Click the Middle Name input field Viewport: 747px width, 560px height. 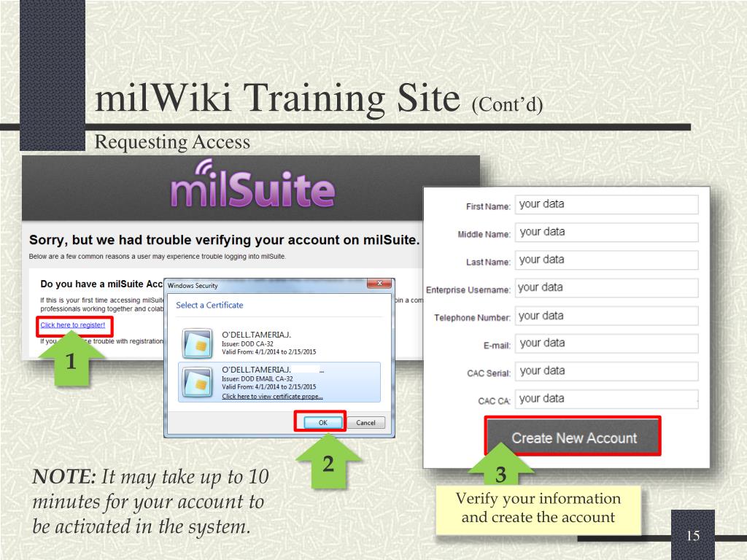tap(606, 233)
